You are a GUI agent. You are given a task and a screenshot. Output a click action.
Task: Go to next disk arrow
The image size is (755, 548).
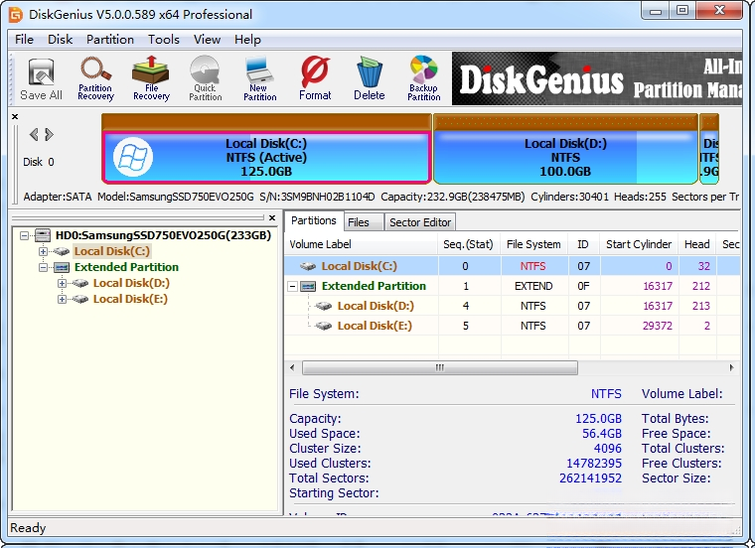tap(49, 134)
